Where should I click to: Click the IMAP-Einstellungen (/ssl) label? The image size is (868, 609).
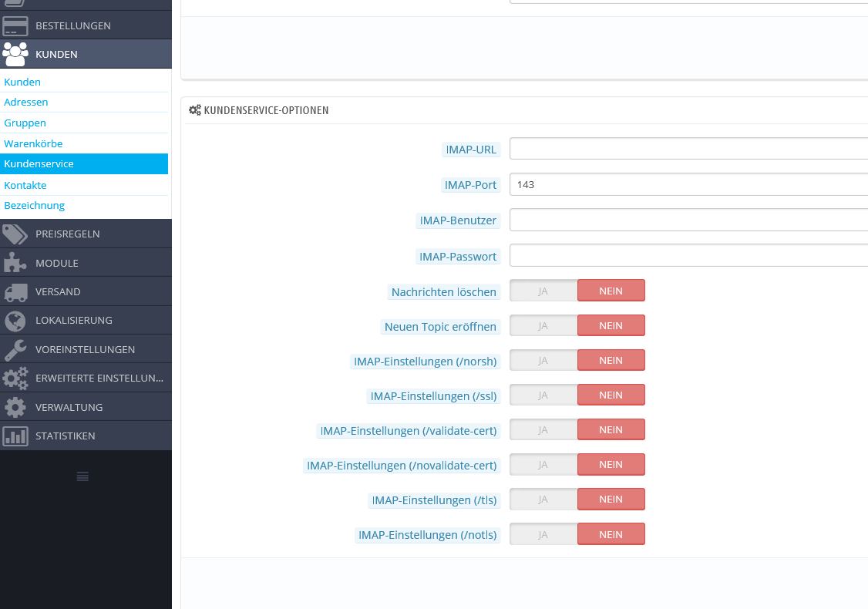point(433,396)
